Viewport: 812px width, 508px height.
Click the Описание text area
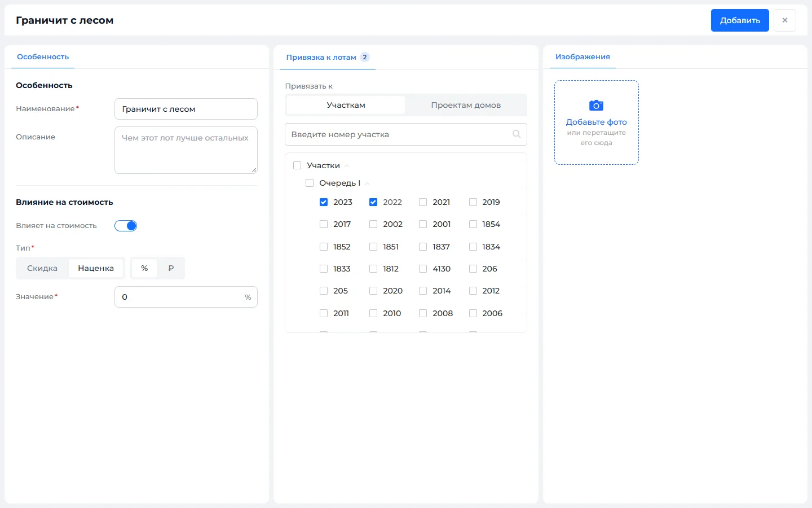coord(186,150)
